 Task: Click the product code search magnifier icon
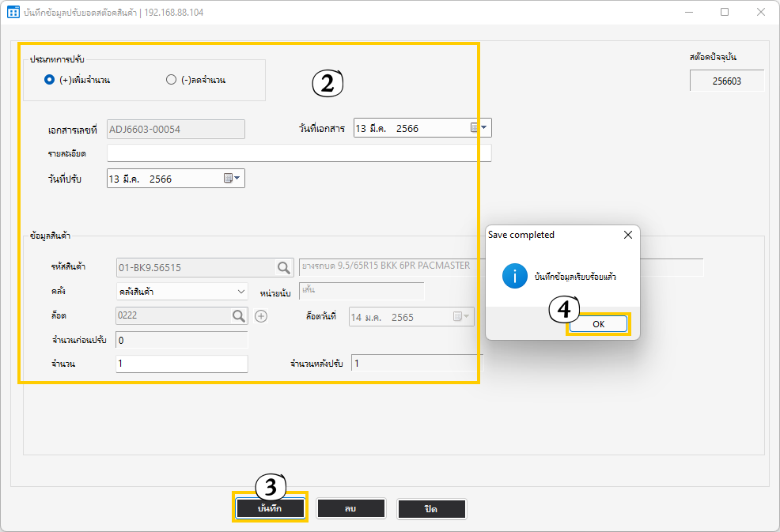[283, 267]
